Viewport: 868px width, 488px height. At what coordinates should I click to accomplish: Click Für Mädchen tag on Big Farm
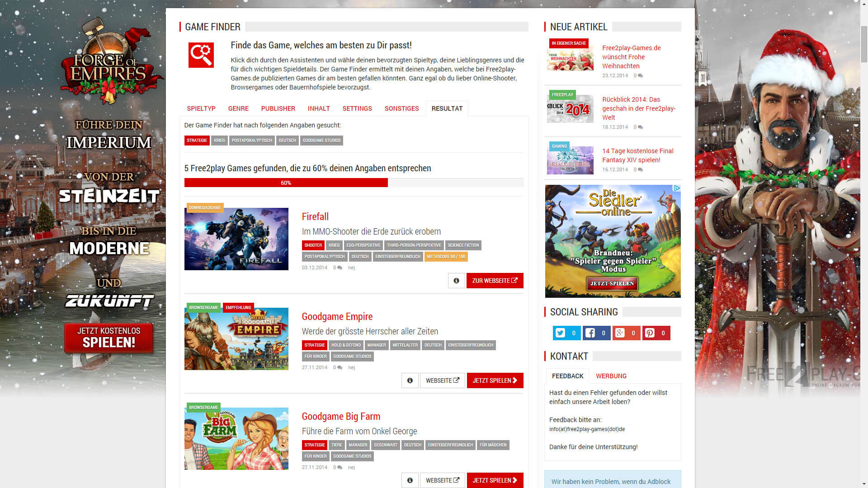pyautogui.click(x=493, y=445)
